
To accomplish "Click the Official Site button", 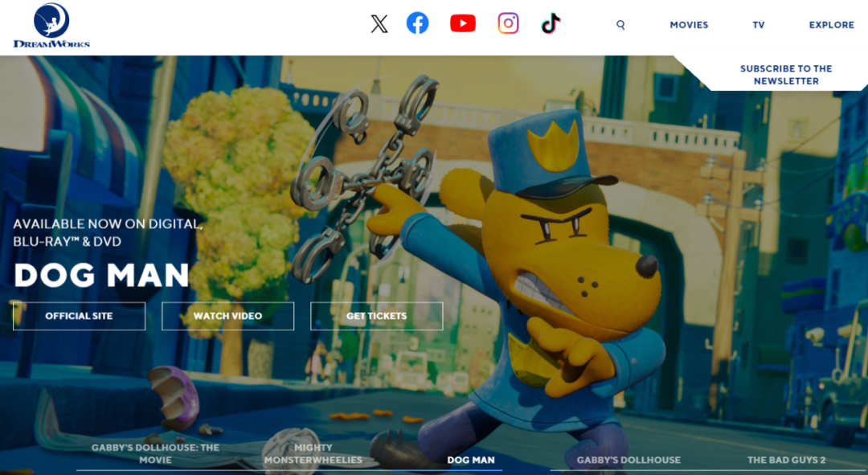I will [79, 316].
